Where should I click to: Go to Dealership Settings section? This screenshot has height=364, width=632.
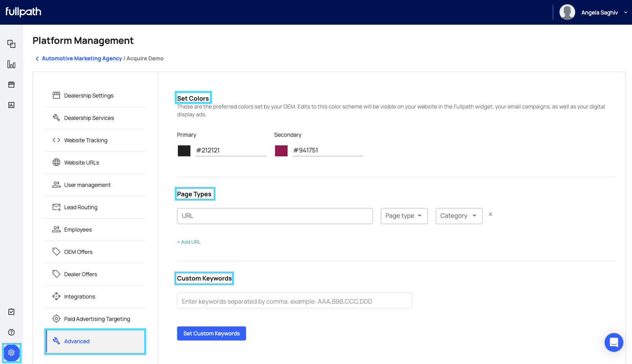click(x=89, y=96)
